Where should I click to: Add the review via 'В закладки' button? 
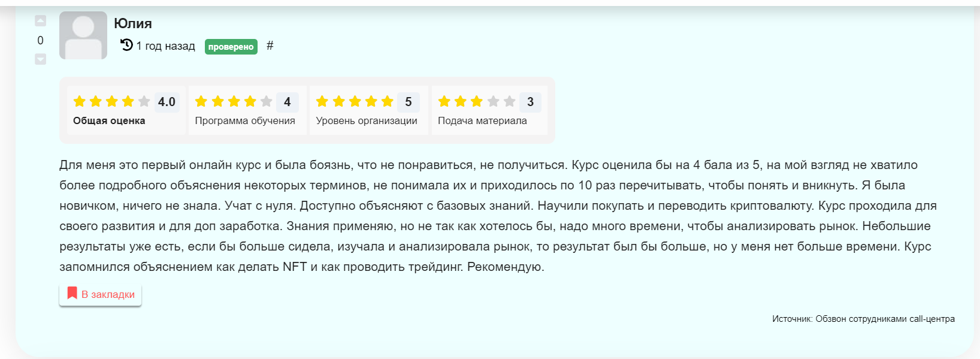pos(108,294)
